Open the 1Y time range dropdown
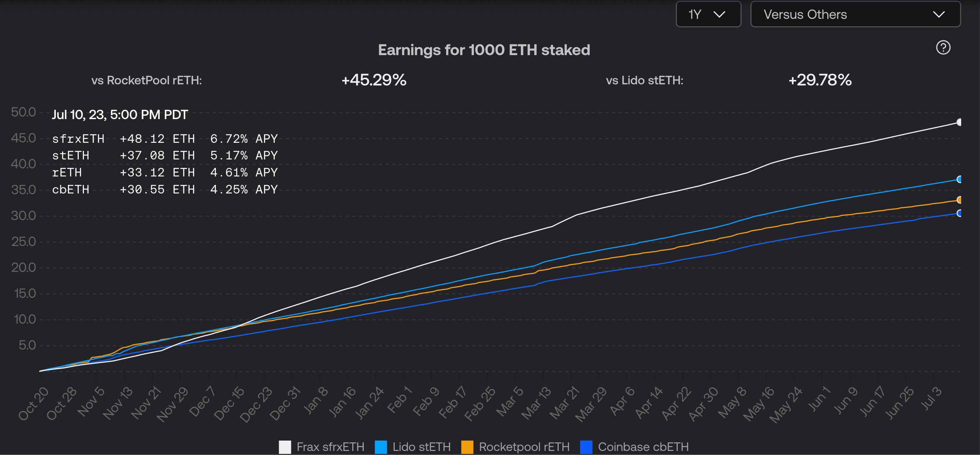980x455 pixels. (708, 14)
